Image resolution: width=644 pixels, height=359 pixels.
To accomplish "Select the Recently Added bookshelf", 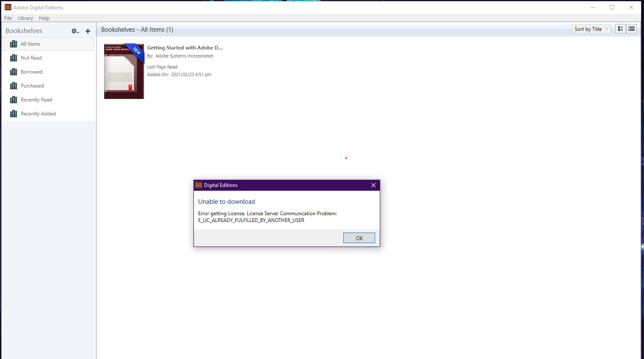I will pos(48,114).
